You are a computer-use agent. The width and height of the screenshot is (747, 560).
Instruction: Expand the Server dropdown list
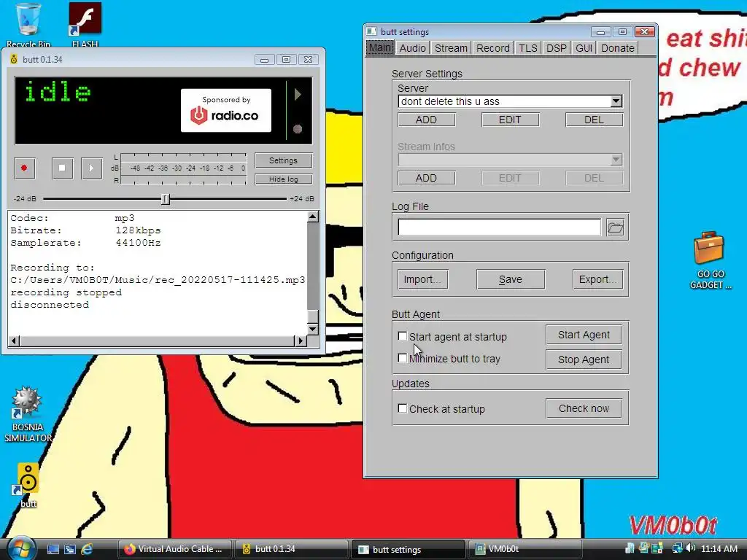(616, 101)
